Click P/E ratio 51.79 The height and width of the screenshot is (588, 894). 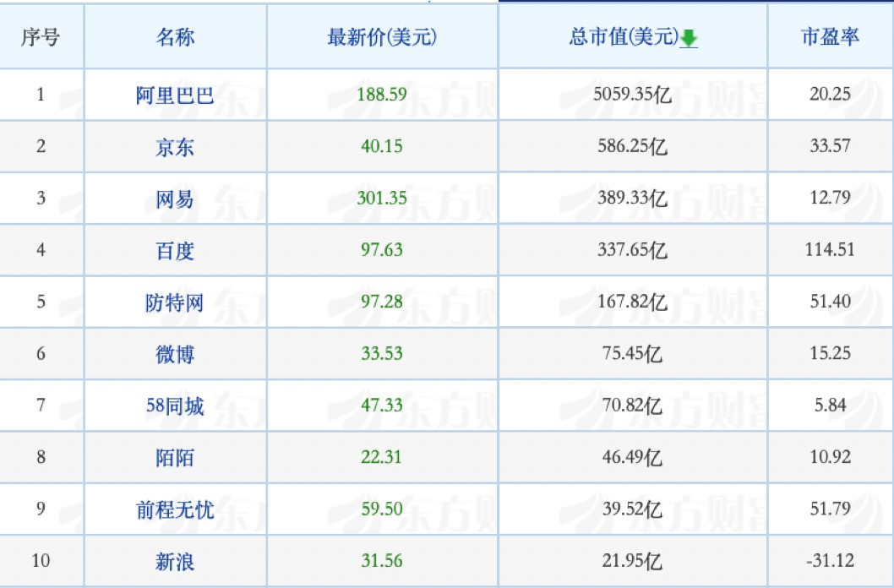pos(830,509)
